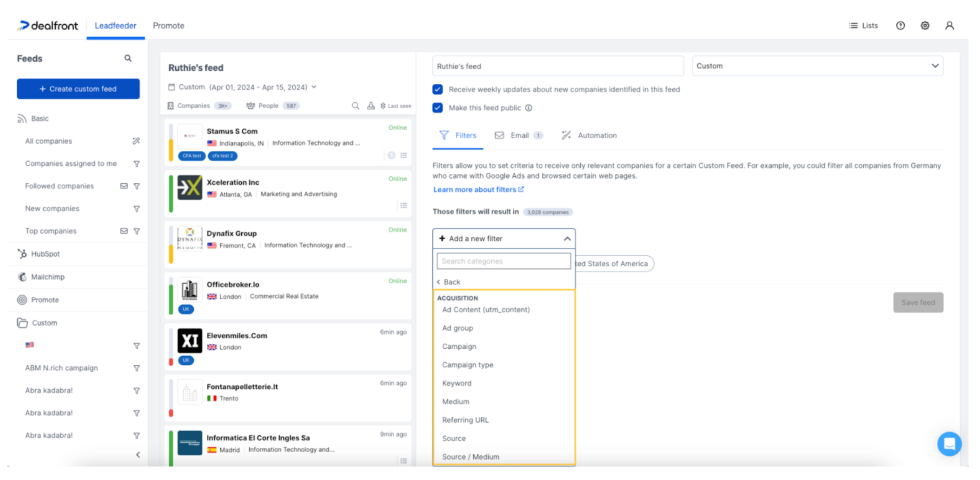Click envelope icon for Top companies
The height and width of the screenshot is (480, 980).
click(124, 231)
